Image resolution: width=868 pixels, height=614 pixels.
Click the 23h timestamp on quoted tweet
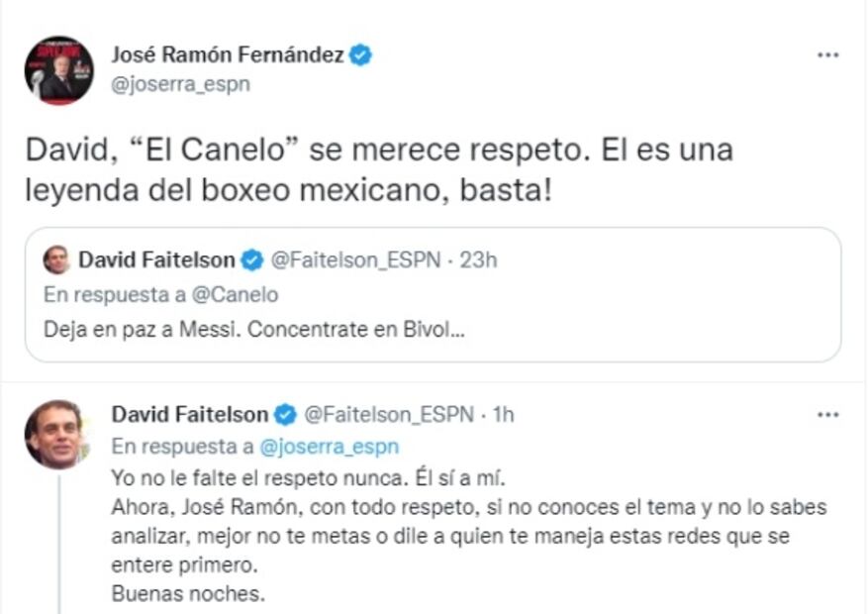(x=478, y=260)
